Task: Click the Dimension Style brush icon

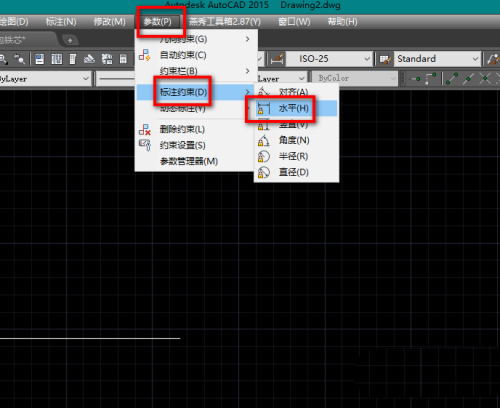Action: [277, 59]
